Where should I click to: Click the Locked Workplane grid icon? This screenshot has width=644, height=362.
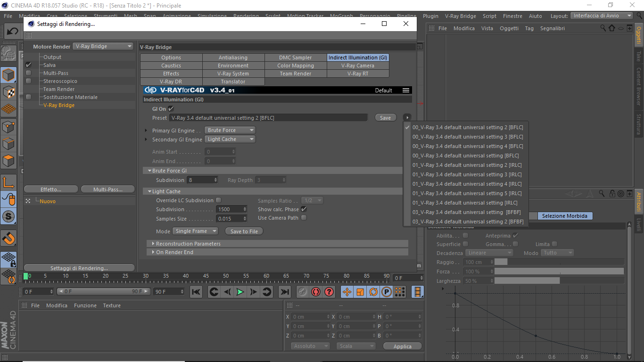pos(9,259)
